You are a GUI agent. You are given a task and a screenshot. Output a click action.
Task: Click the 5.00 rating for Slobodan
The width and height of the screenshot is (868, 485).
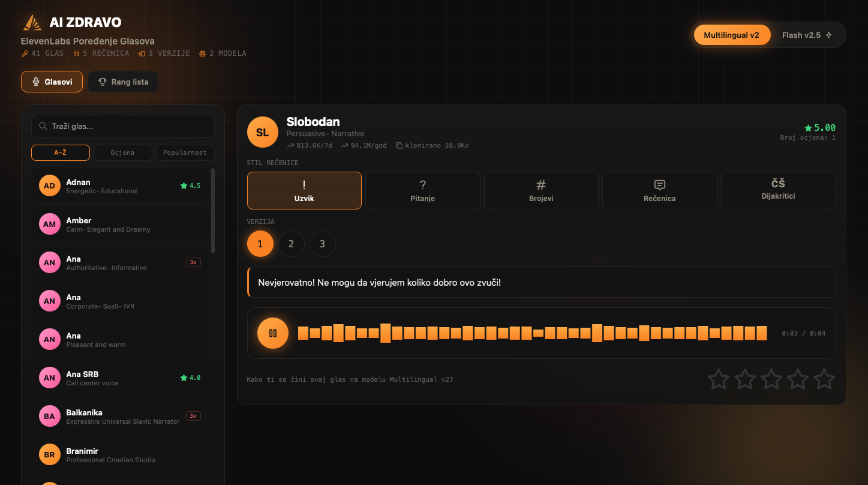point(820,128)
